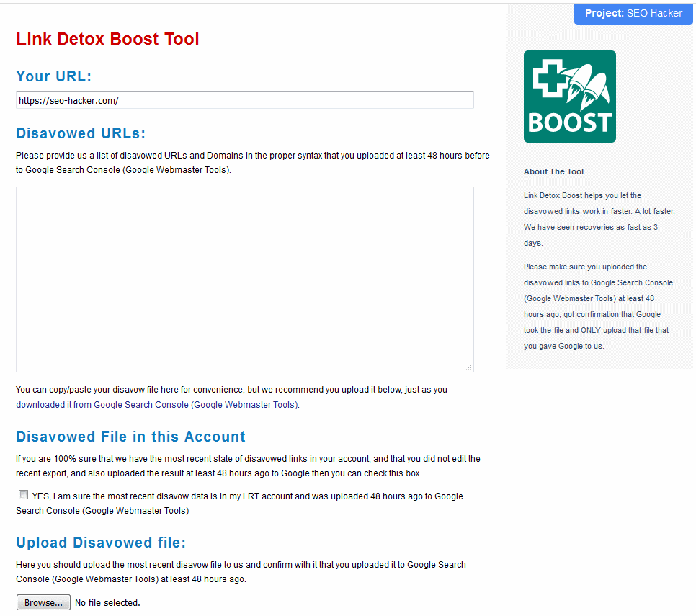
Task: Click the Link Detox Boost Tool heading
Action: pyautogui.click(x=107, y=39)
